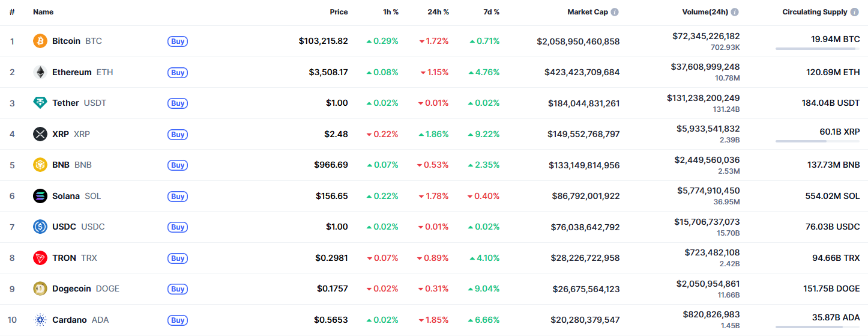Click the TRON logo icon
The width and height of the screenshot is (868, 336).
pyautogui.click(x=40, y=258)
